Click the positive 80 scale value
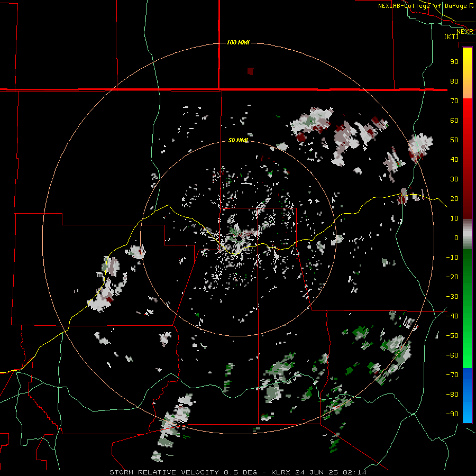 (454, 81)
